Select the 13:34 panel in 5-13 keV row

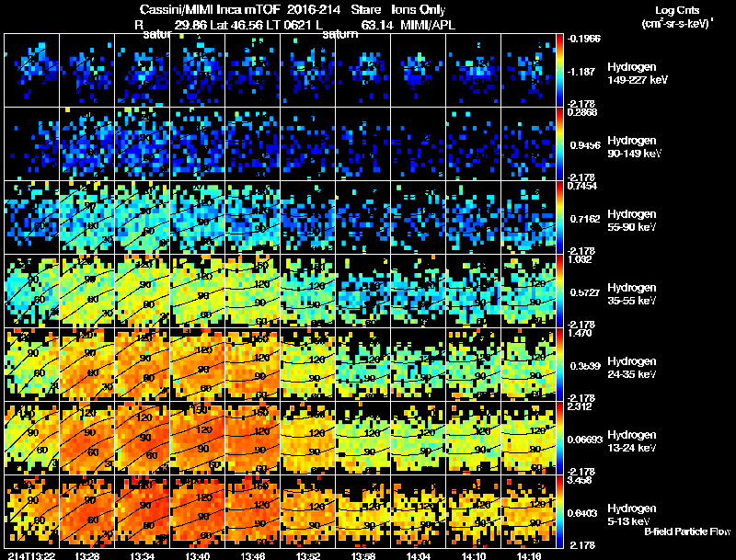coord(143,511)
